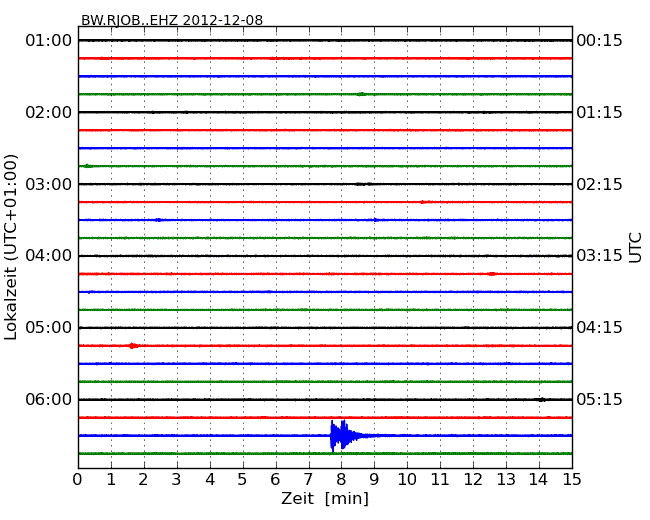650x520 pixels.
Task: Click the 03:15 UTC label
Action: pyautogui.click(x=599, y=255)
